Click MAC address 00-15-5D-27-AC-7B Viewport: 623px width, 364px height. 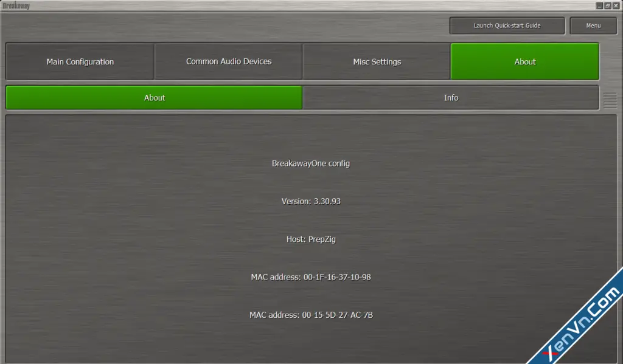pyautogui.click(x=311, y=315)
